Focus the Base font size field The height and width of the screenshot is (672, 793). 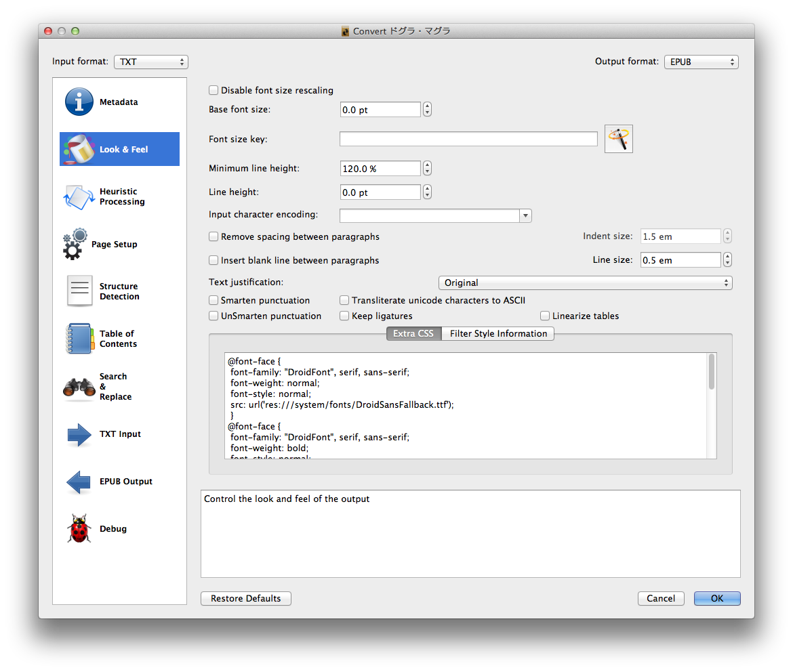(x=380, y=109)
